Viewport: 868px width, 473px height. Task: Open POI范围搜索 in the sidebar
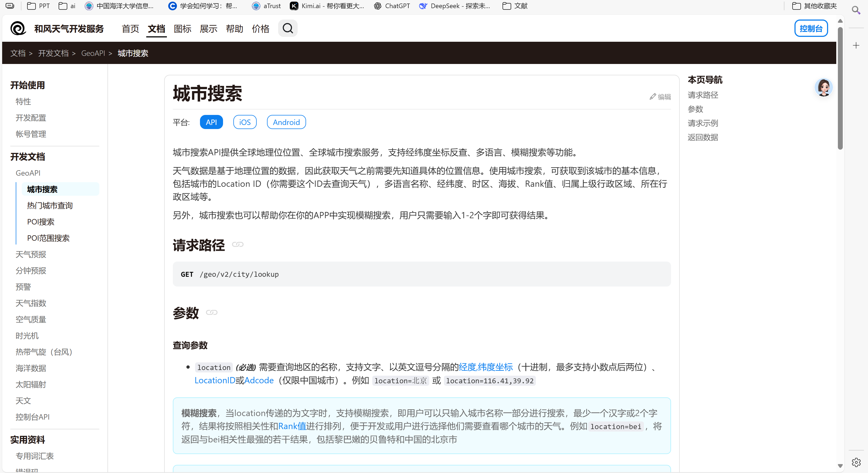point(48,238)
